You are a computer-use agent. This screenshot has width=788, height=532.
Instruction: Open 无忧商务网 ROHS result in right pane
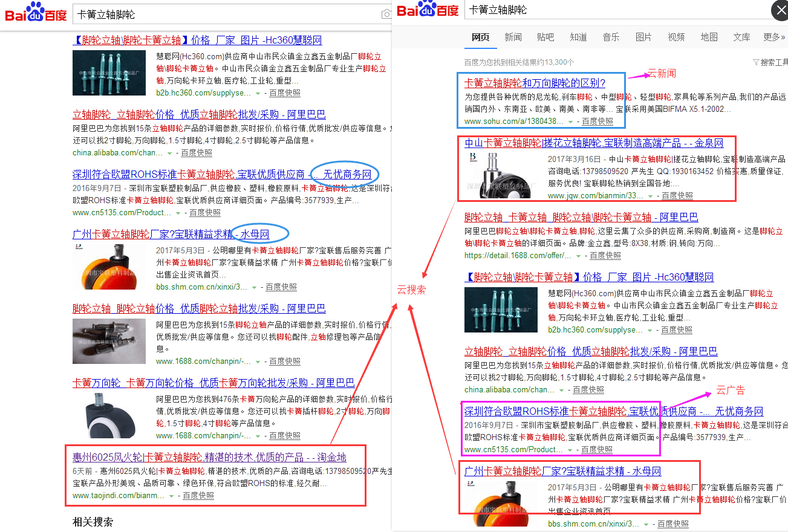pyautogui.click(x=614, y=411)
